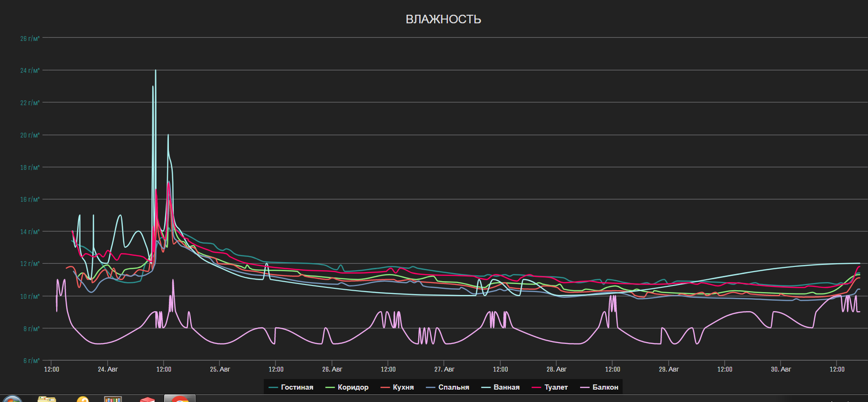Open the Windows Explorer folder taskbar icon
Viewport: 868px width, 402px height.
[47, 399]
